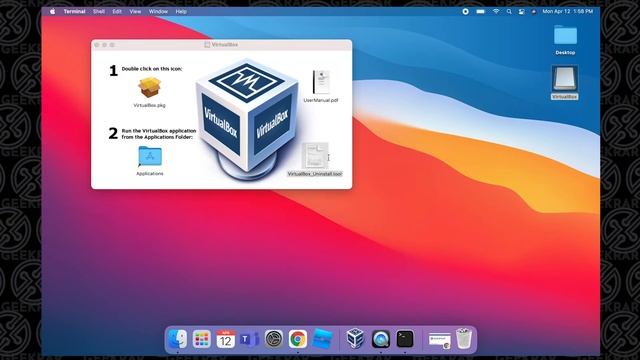Screen dimensions: 640x360
Task: Open Launchpad from the Dock
Action: (x=202, y=339)
